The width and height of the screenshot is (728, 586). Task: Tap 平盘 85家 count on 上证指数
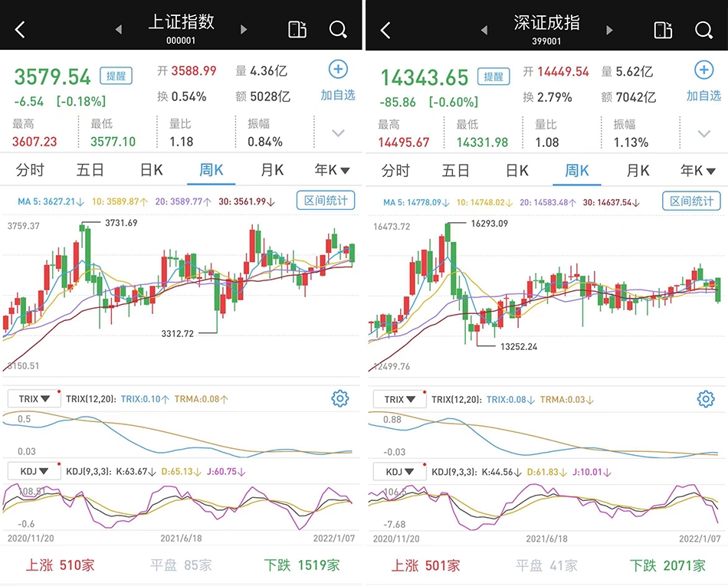tap(181, 565)
